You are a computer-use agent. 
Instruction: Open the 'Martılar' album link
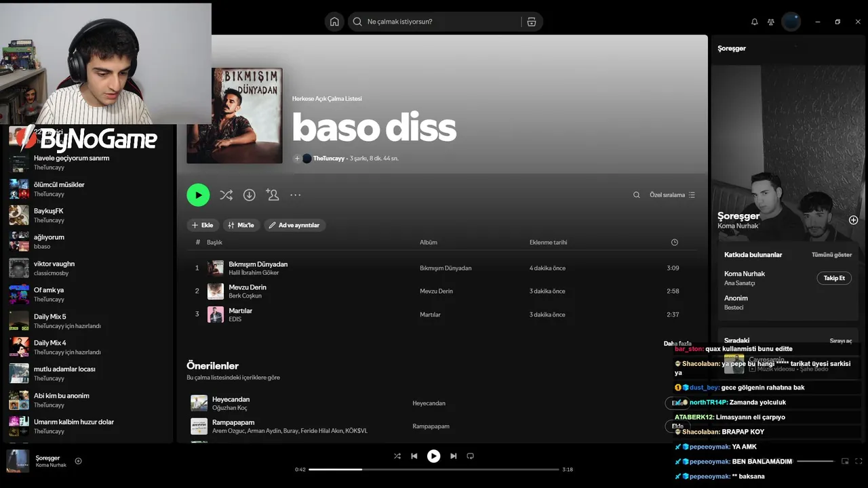430,314
